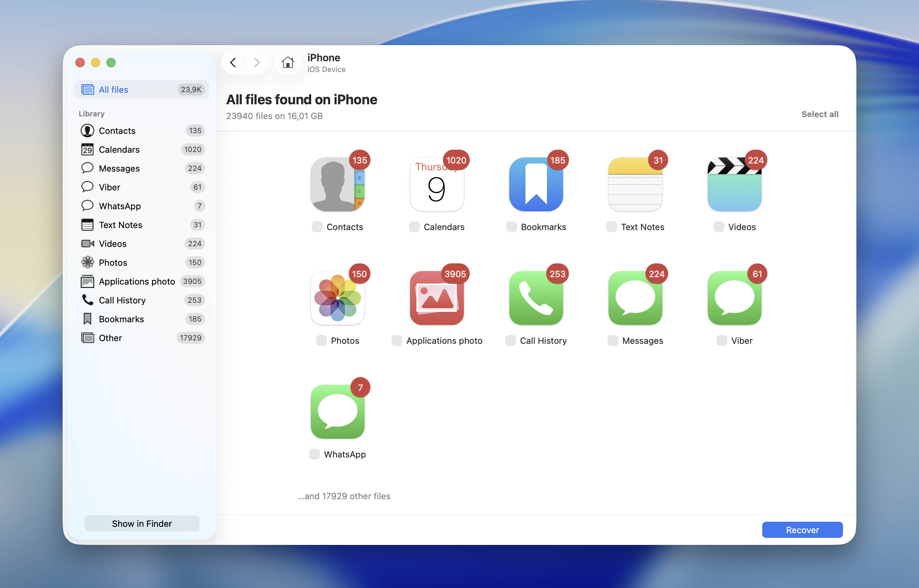This screenshot has height=588, width=919.
Task: Open the Videos clapperboard icon
Action: click(x=734, y=184)
